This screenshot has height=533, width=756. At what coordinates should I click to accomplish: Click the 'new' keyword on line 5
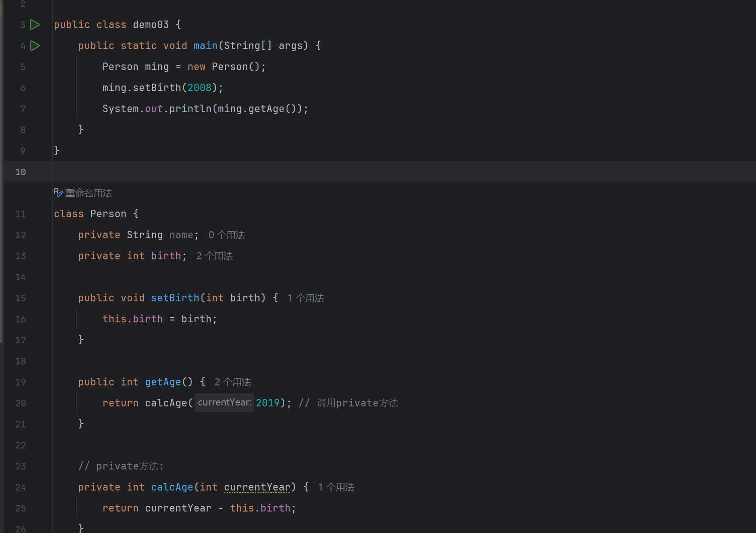click(196, 67)
